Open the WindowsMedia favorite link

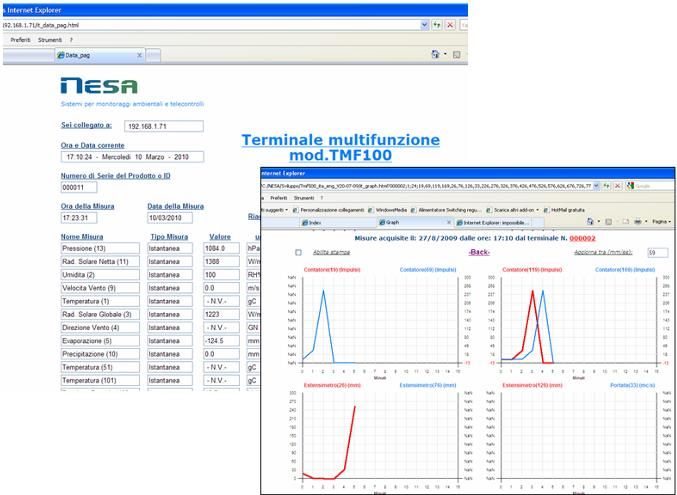388,210
